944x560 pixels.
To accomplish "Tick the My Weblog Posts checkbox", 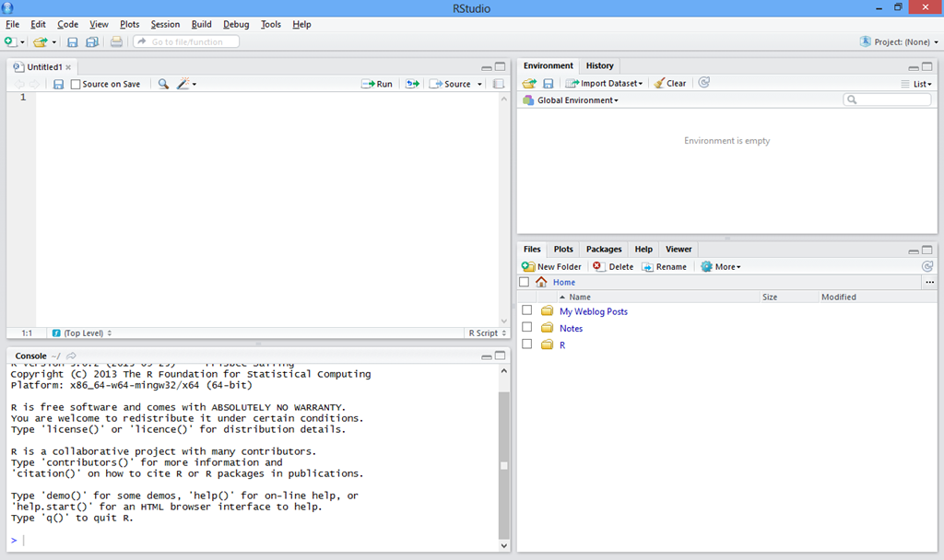I will 527,311.
